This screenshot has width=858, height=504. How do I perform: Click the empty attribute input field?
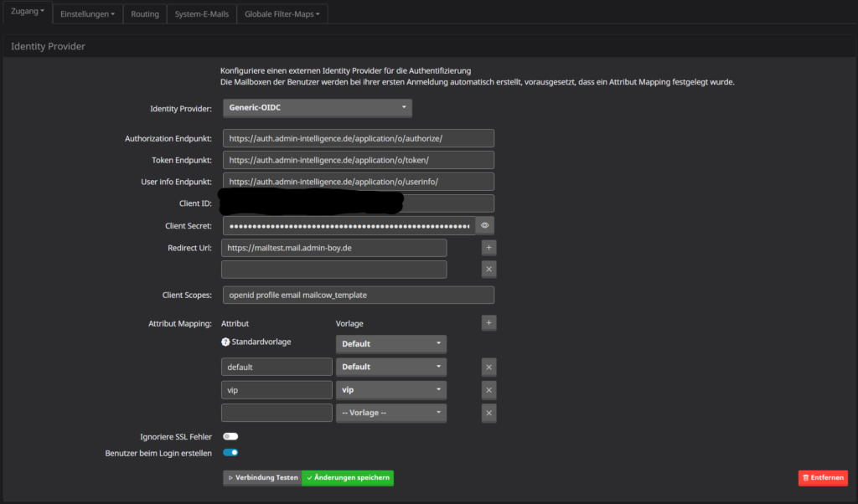click(x=277, y=413)
